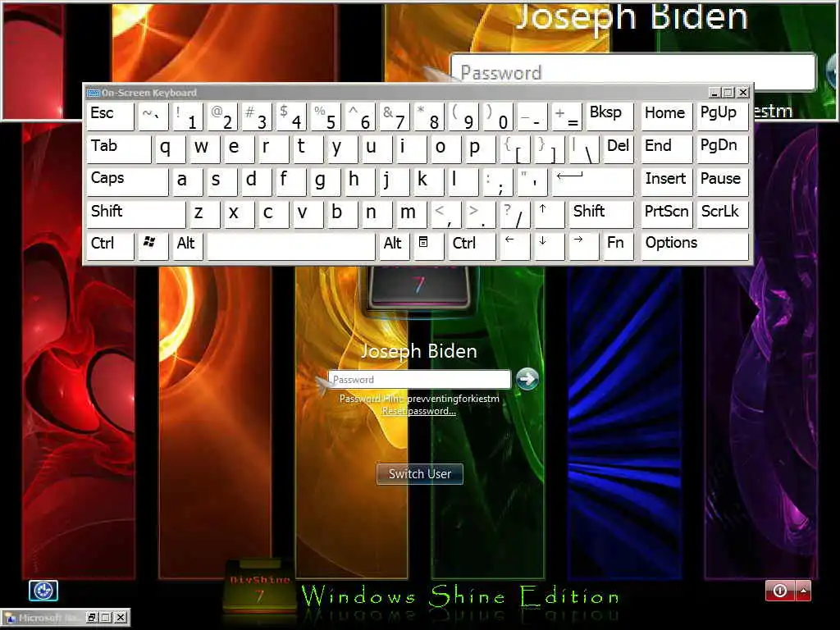Tap the Enter key on keyboard
Screen dimensions: 840x630
click(592, 181)
